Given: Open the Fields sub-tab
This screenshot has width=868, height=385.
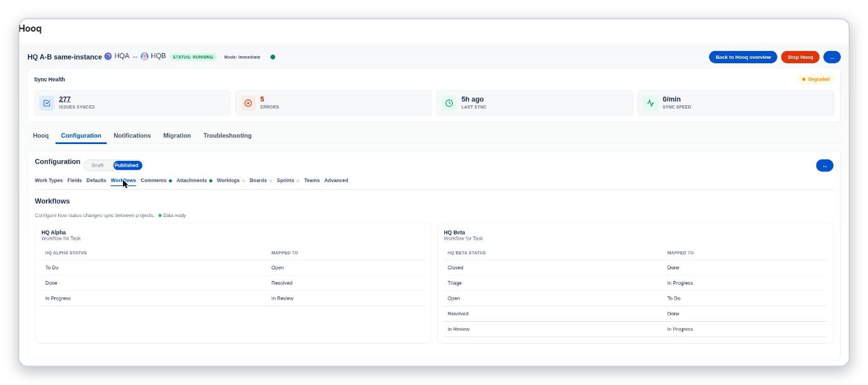Looking at the screenshot, I should (74, 180).
